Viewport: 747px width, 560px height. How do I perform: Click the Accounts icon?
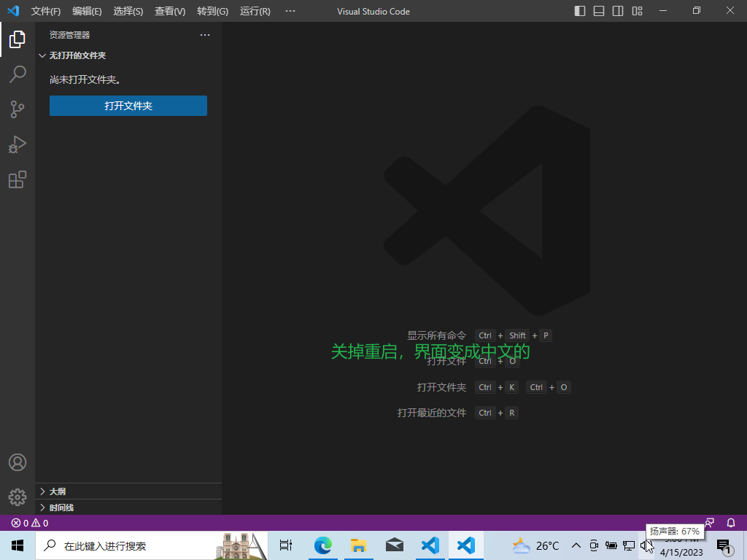pos(18,462)
